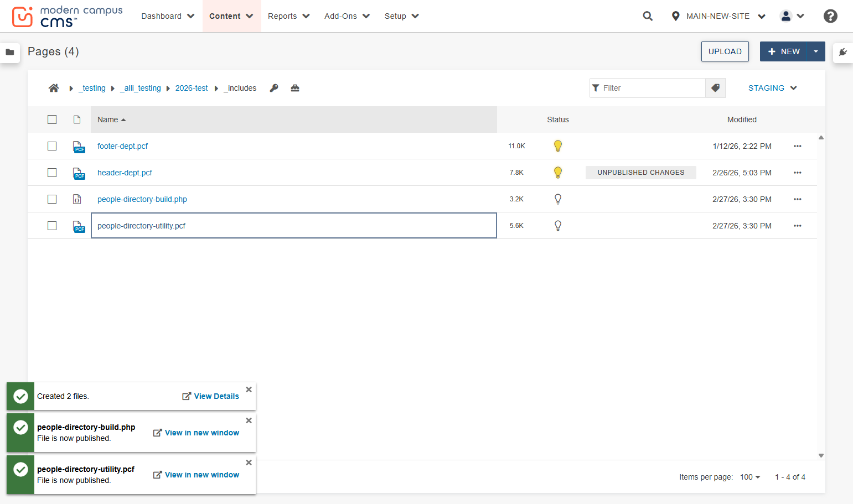Focus the Filter input field

[648, 88]
